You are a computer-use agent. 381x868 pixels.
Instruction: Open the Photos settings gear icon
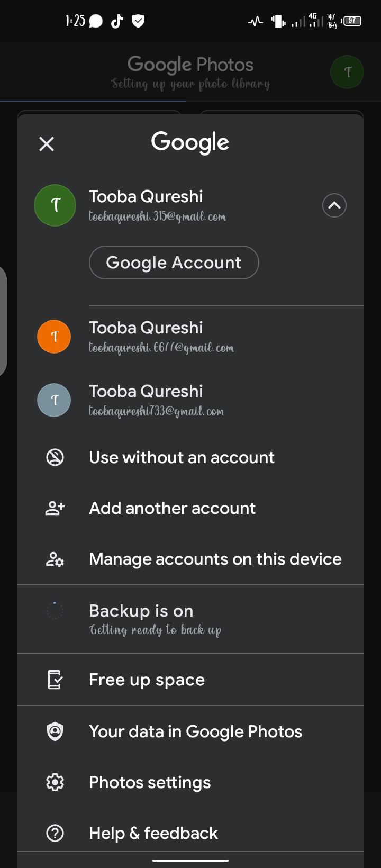coord(55,782)
